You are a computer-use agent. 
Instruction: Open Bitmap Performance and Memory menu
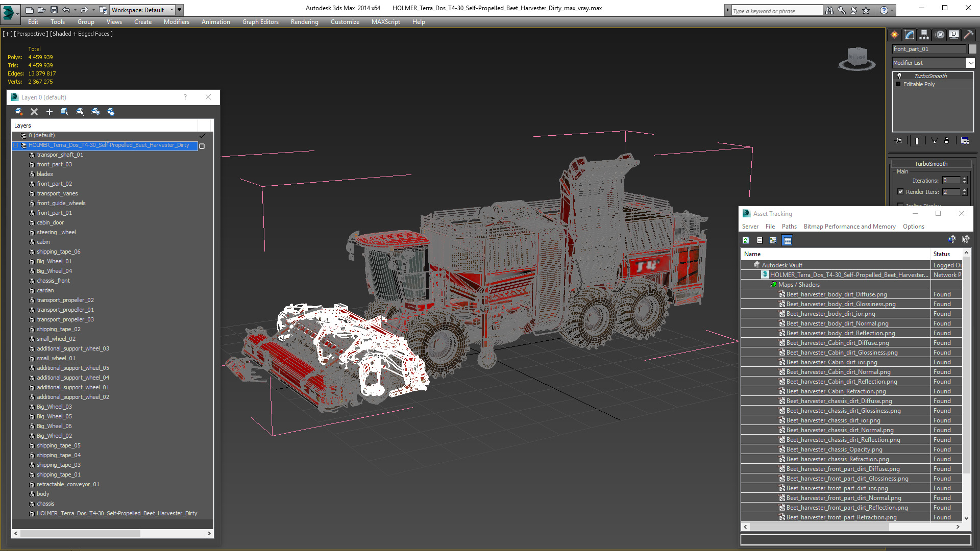pos(849,227)
